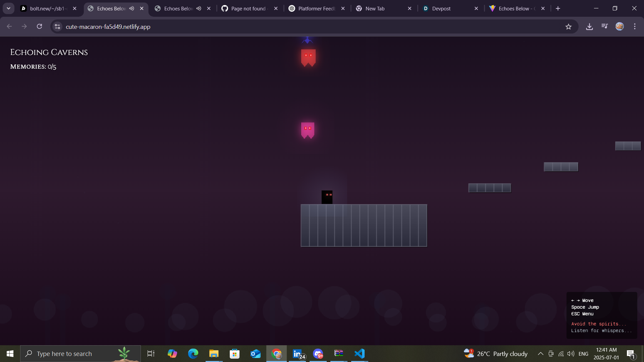This screenshot has width=644, height=362.
Task: Open media controls icon in toolbar
Action: (x=604, y=26)
